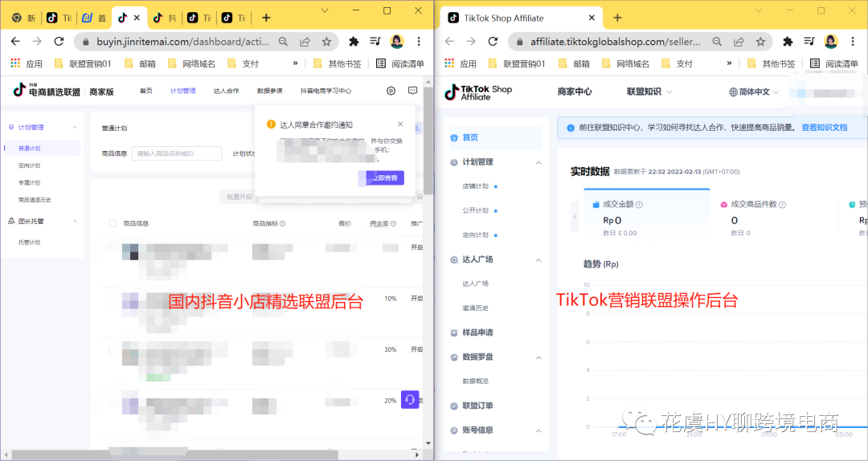Open 样品申请 in the TikTok sidebar
The image size is (868, 461).
coord(477,332)
